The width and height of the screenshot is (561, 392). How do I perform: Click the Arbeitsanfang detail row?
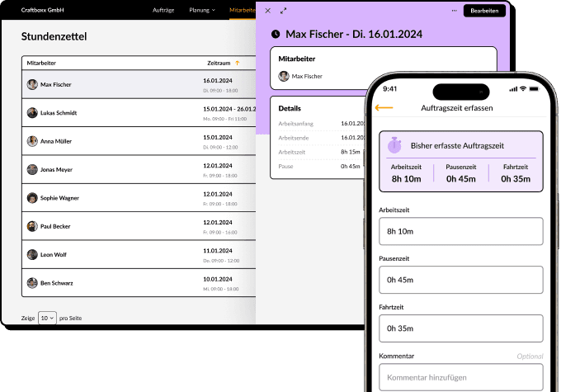point(321,124)
